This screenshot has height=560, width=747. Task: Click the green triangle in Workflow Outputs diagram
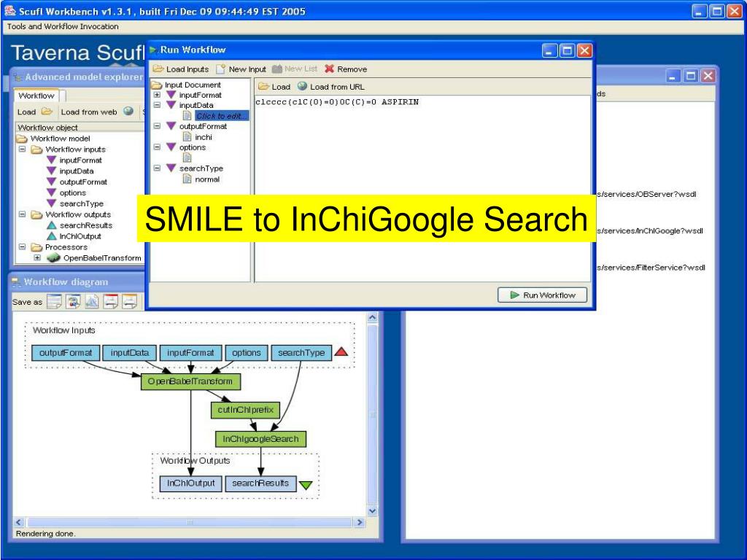[306, 485]
